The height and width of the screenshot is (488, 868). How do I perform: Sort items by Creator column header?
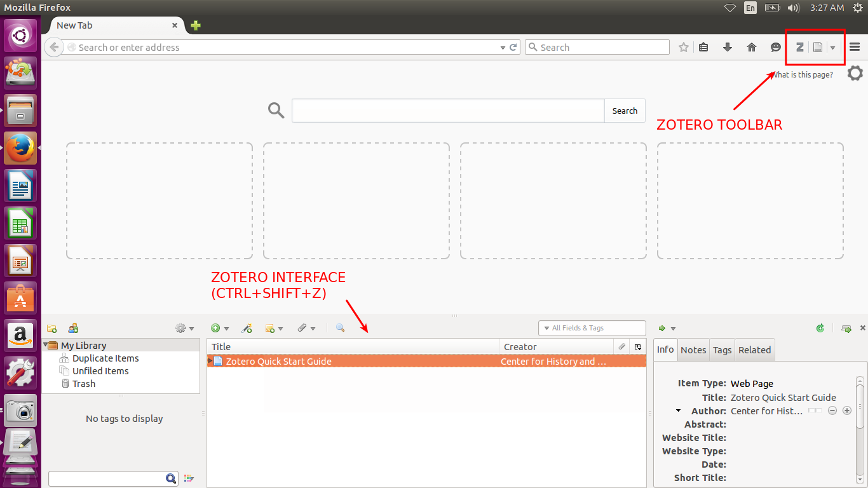(x=557, y=346)
